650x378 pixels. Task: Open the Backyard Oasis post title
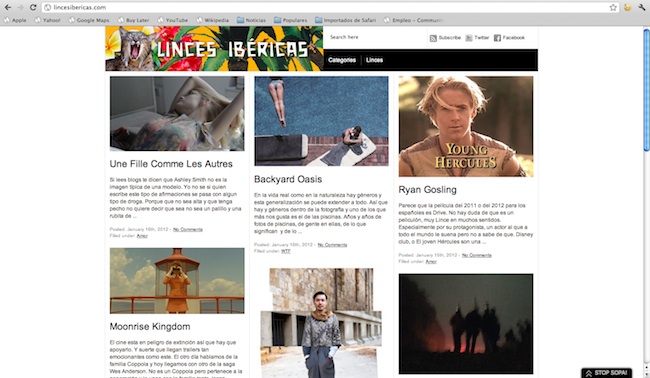288,179
